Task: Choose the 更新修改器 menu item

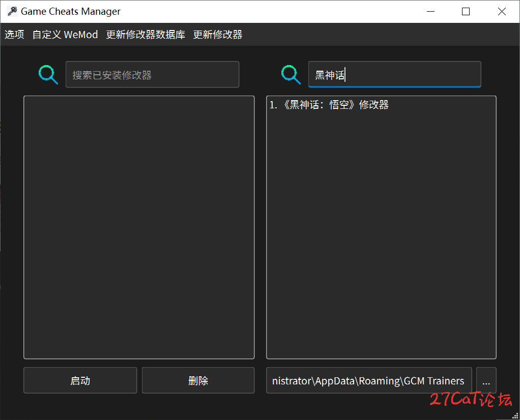Action: (x=218, y=35)
